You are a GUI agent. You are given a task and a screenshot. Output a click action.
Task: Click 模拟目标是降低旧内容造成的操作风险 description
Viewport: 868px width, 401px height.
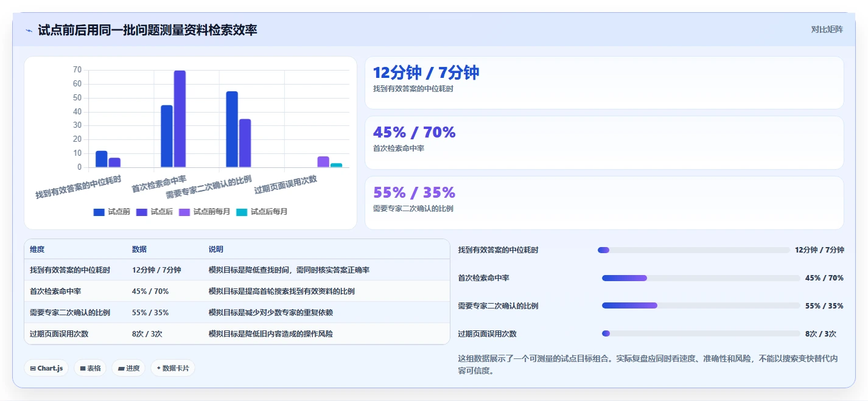pos(271,334)
